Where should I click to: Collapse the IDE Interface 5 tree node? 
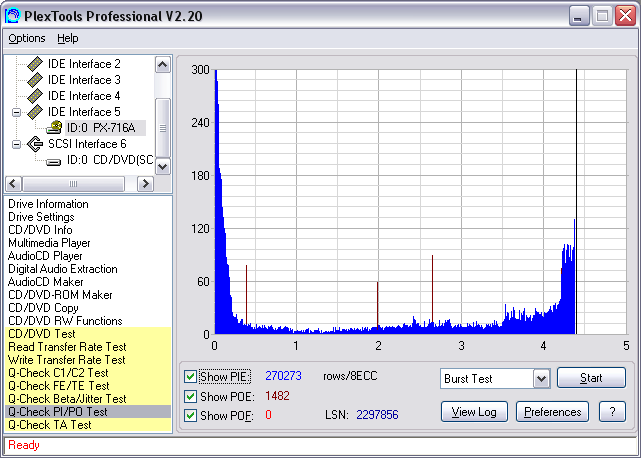pyautogui.click(x=16, y=112)
